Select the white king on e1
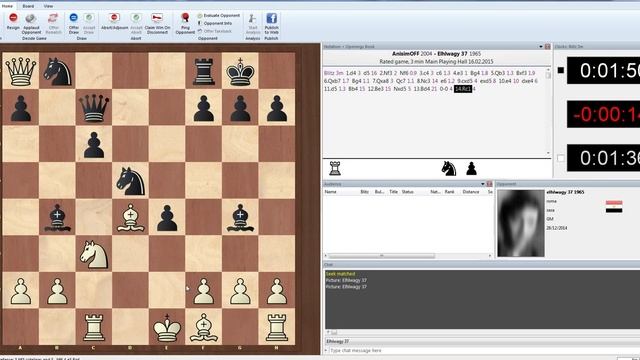Screen dimensions: 640x360 pos(167,327)
